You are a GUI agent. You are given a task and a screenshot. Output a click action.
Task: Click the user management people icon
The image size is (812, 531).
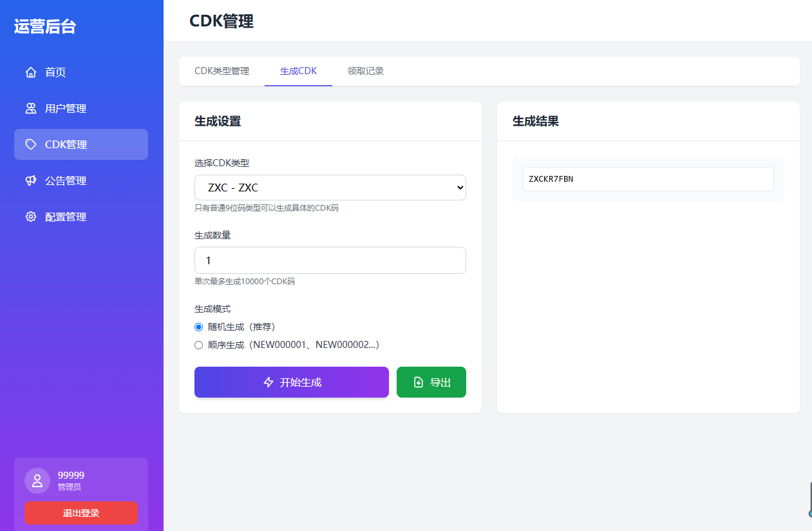point(31,108)
